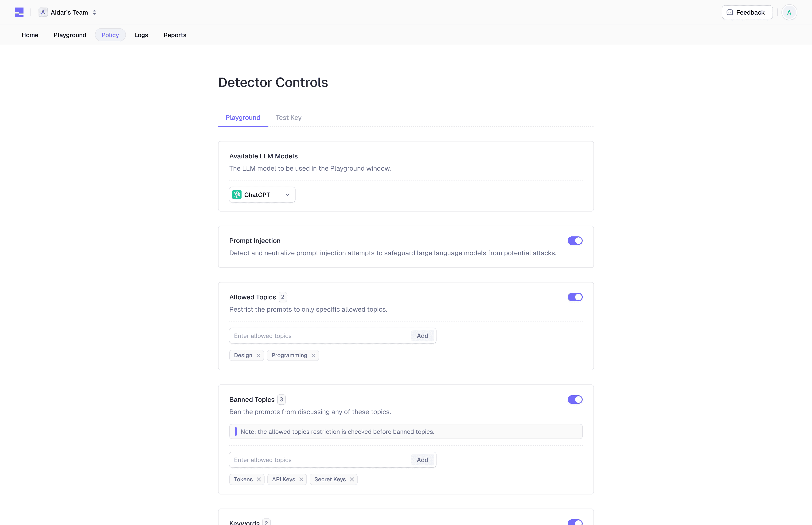
Task: Click the ChatGPT logo icon
Action: click(237, 194)
